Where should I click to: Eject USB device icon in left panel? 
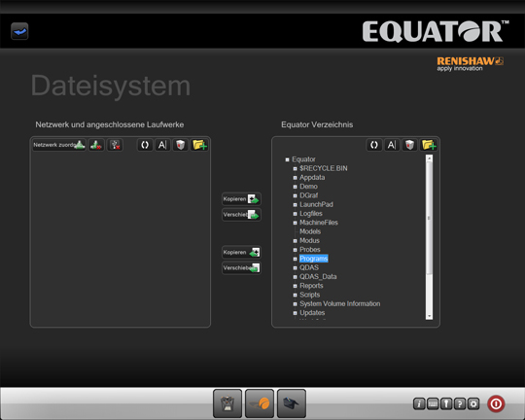click(115, 145)
